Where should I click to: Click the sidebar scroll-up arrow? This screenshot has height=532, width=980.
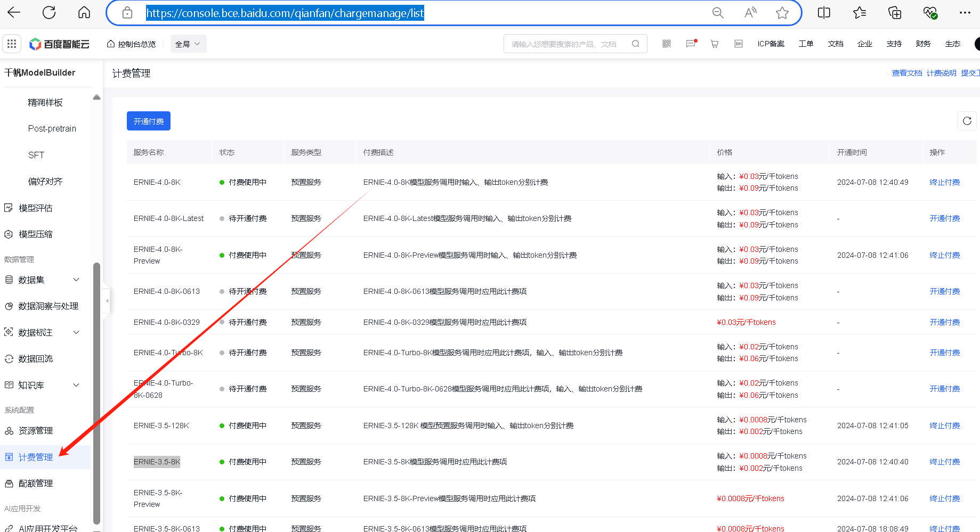(x=96, y=97)
